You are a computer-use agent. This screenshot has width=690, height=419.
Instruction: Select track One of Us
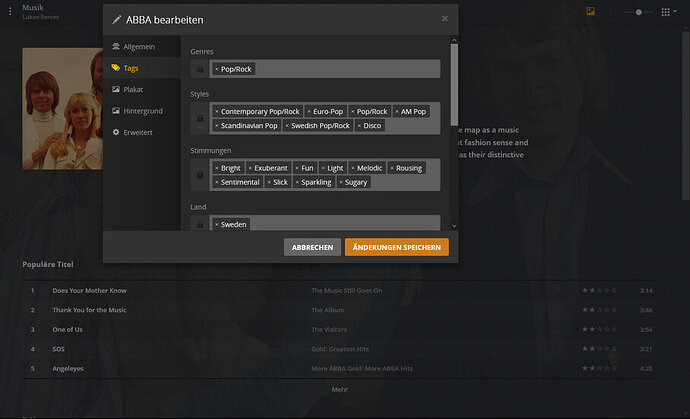[x=67, y=329]
